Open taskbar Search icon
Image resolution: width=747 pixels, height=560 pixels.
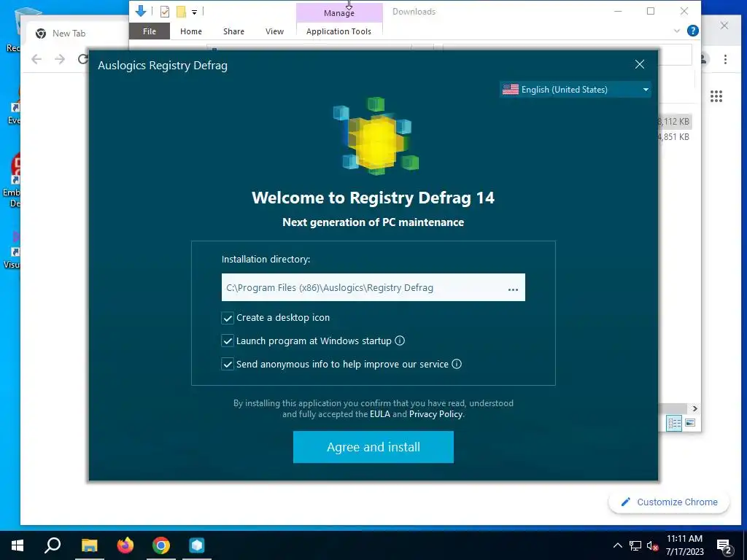click(53, 545)
